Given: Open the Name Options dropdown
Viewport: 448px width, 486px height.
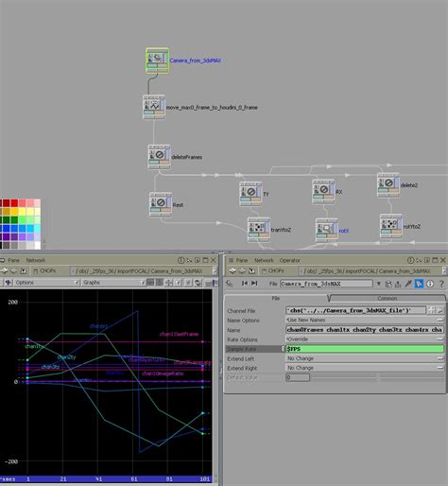Looking at the screenshot, I should click(x=365, y=320).
